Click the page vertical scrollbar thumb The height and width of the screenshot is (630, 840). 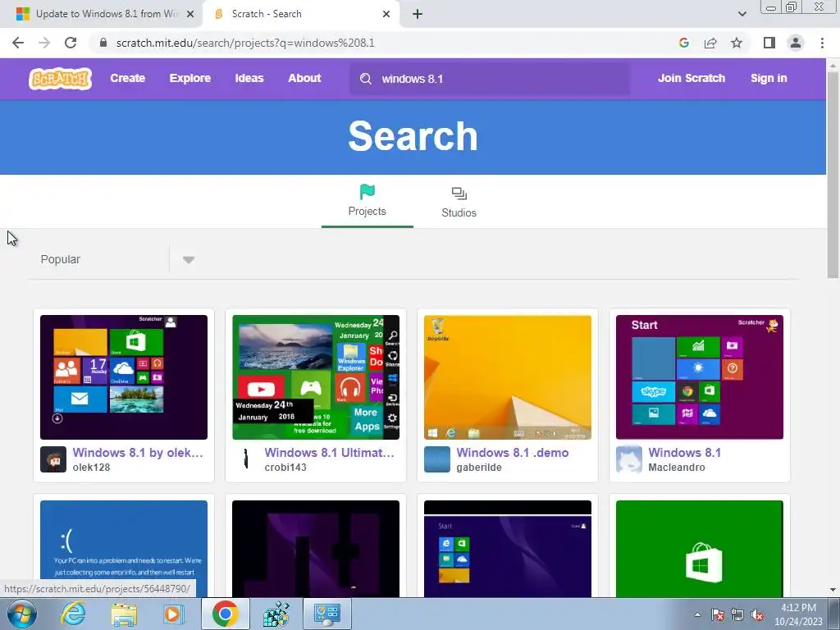tap(833, 175)
